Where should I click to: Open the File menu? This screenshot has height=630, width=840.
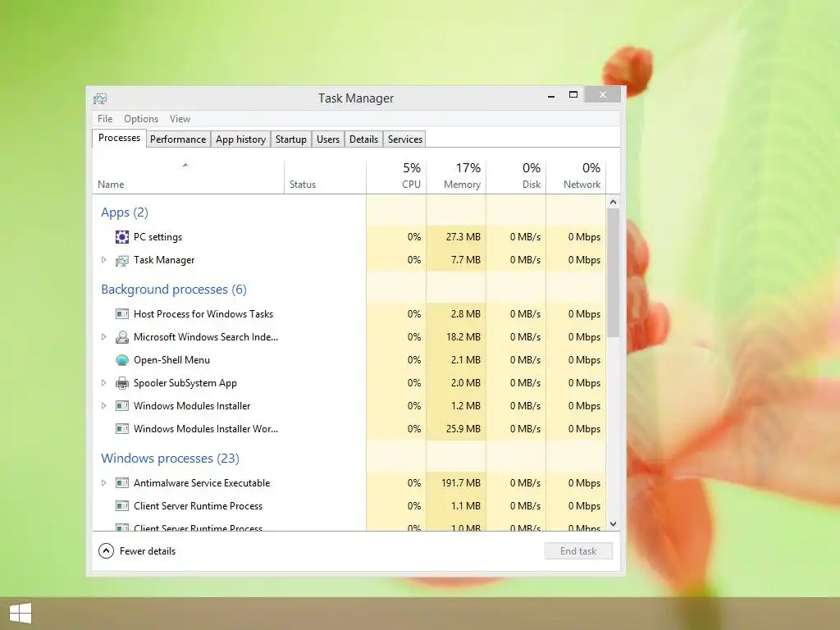coord(105,119)
